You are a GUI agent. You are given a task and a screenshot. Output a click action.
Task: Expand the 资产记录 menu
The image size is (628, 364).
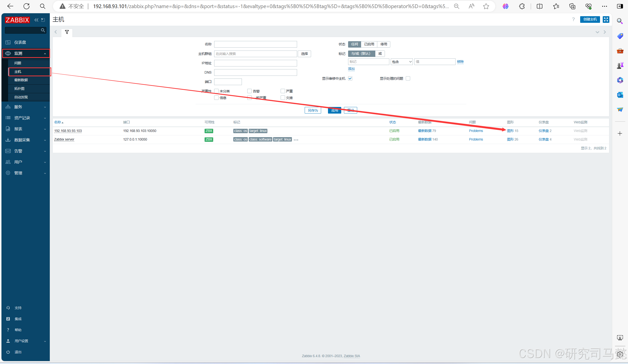26,118
